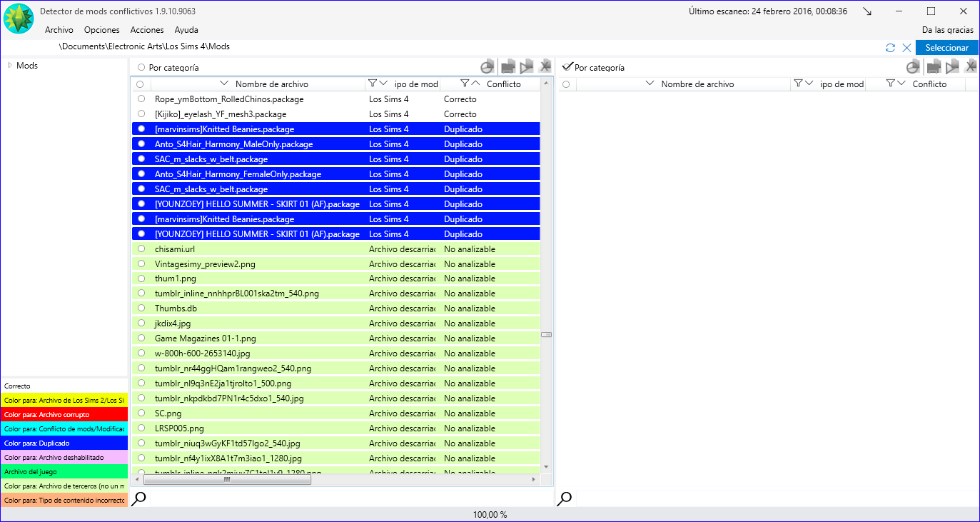Open the Acciones menu
This screenshot has width=980, height=522.
147,30
